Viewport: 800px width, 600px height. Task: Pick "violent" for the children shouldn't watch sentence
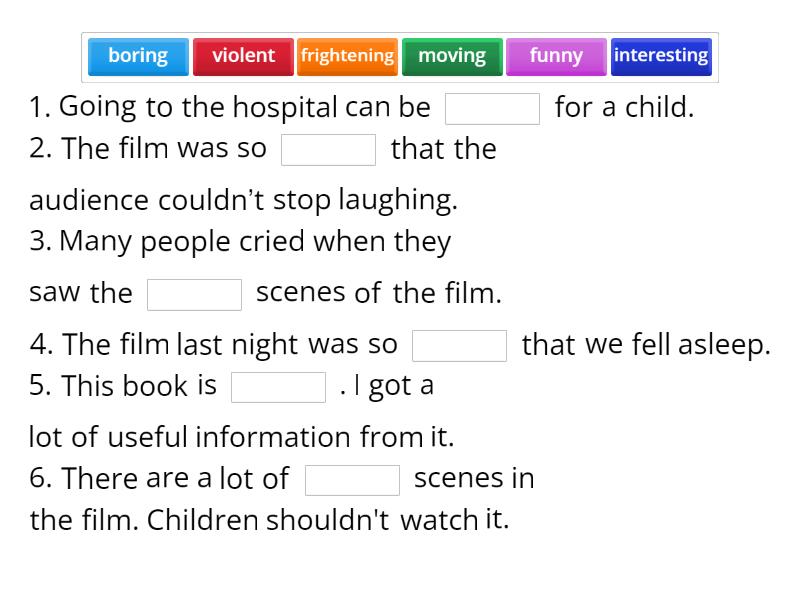click(x=243, y=56)
